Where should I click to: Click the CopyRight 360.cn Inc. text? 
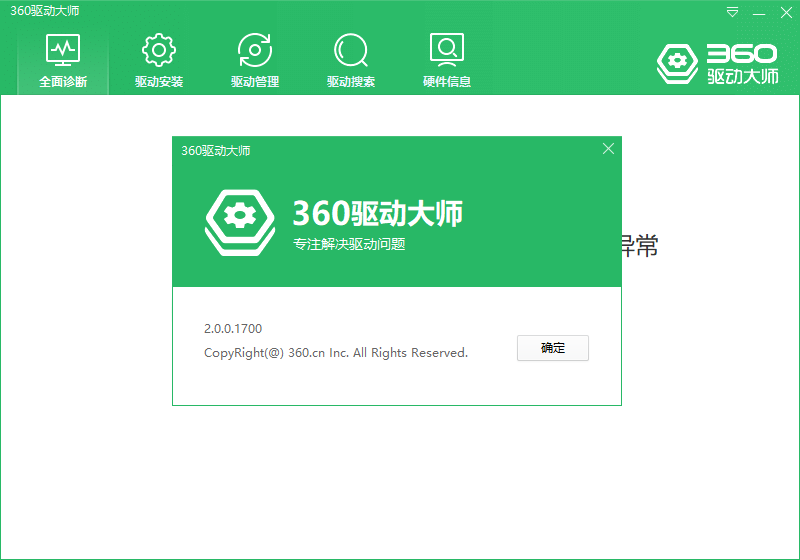click(336, 353)
